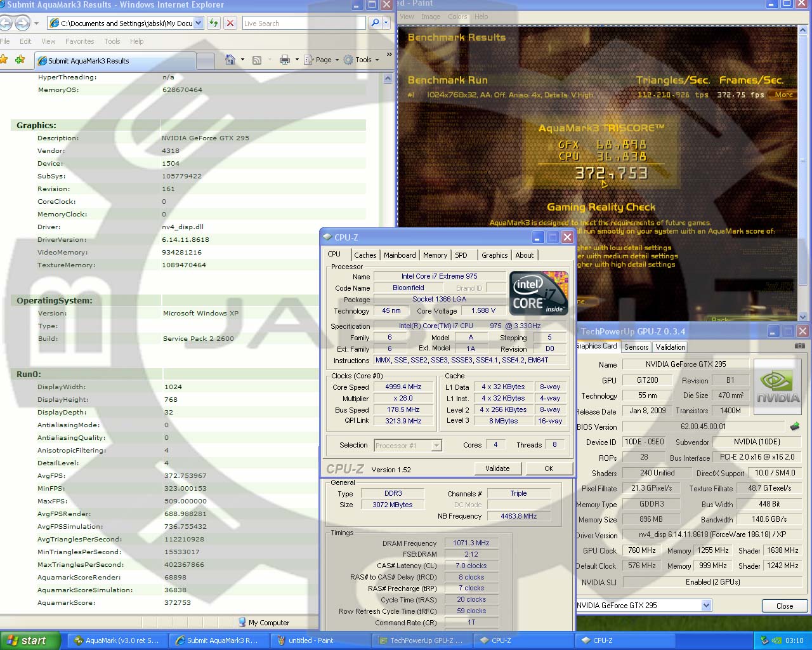The width and height of the screenshot is (812, 650).
Task: Open the Image menu in Paint
Action: [x=431, y=17]
